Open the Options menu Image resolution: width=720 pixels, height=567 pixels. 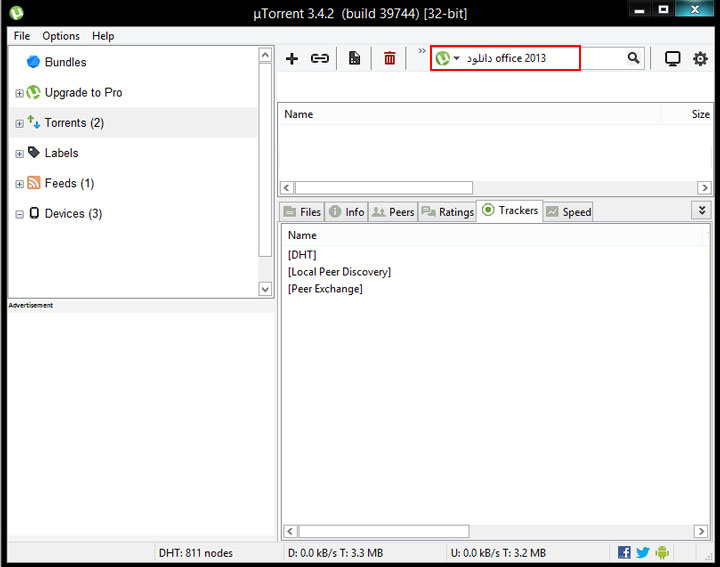click(x=60, y=36)
